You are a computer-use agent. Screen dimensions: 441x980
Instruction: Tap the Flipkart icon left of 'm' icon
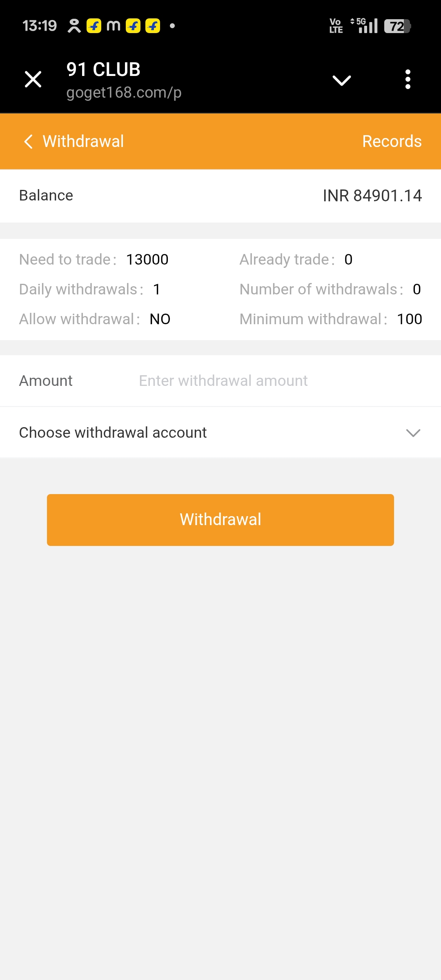point(94,26)
